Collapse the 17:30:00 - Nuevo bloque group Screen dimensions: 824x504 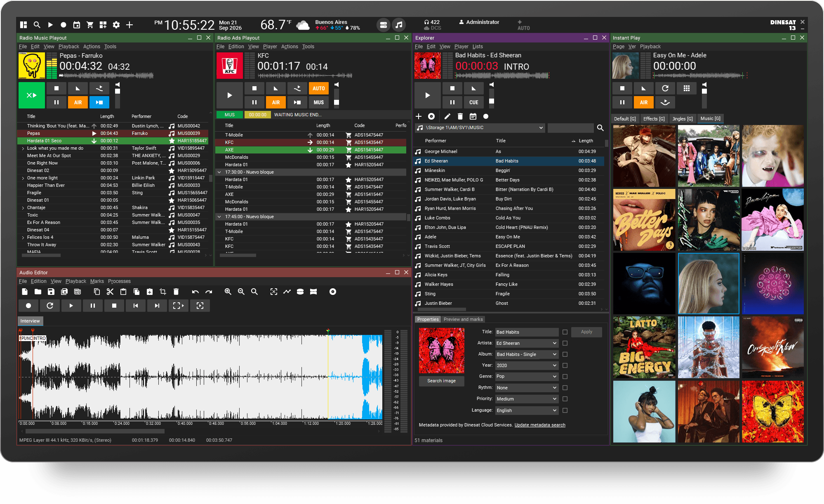tap(219, 172)
